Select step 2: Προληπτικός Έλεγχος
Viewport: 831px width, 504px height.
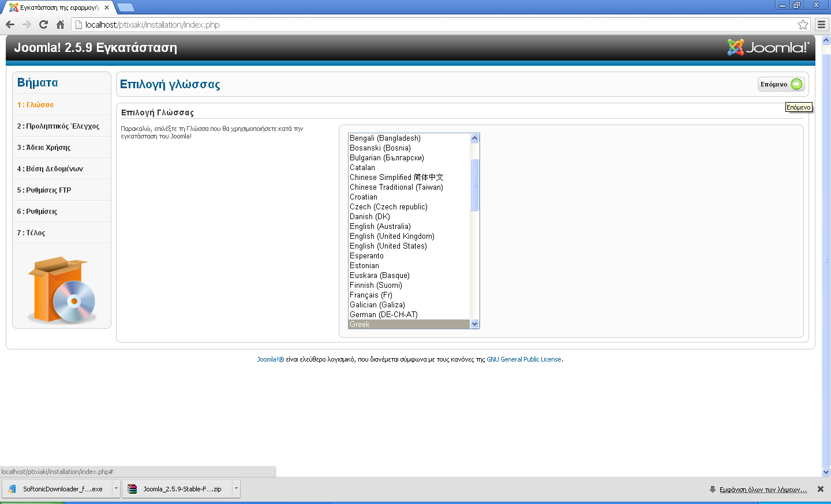pos(62,126)
